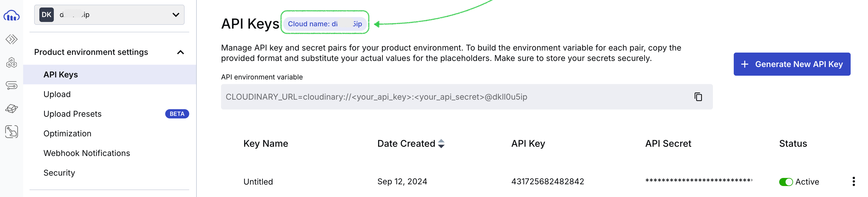Open the diamond arrows icon in sidebar
This screenshot has height=197, width=868.
12,39
